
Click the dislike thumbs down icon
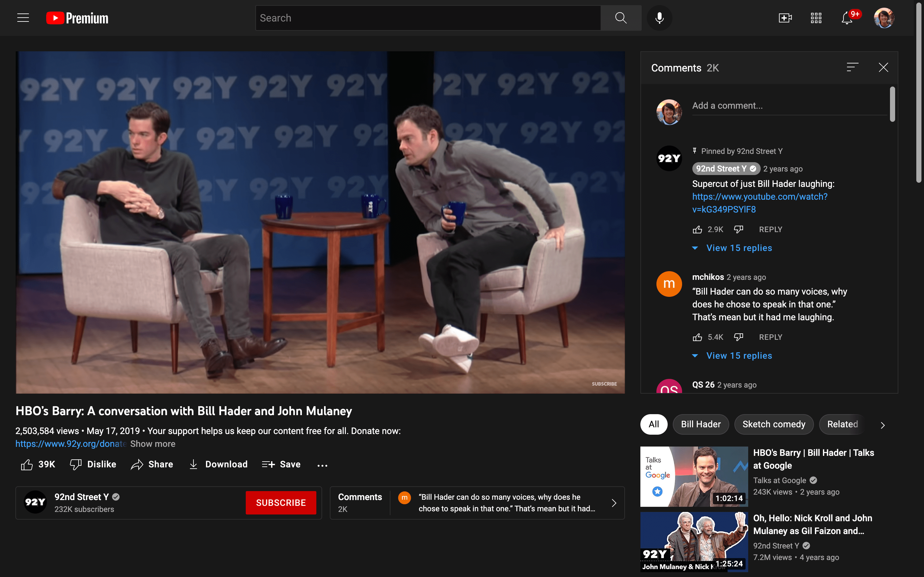point(75,464)
